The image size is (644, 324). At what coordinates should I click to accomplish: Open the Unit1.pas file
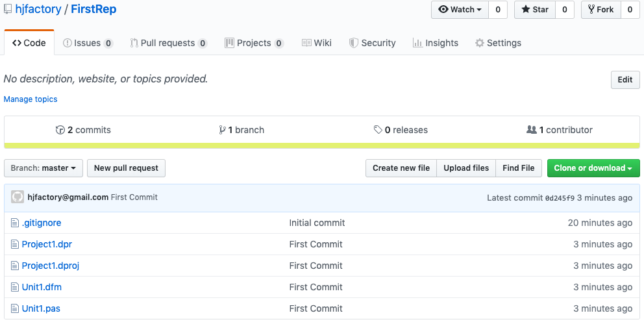(x=41, y=308)
